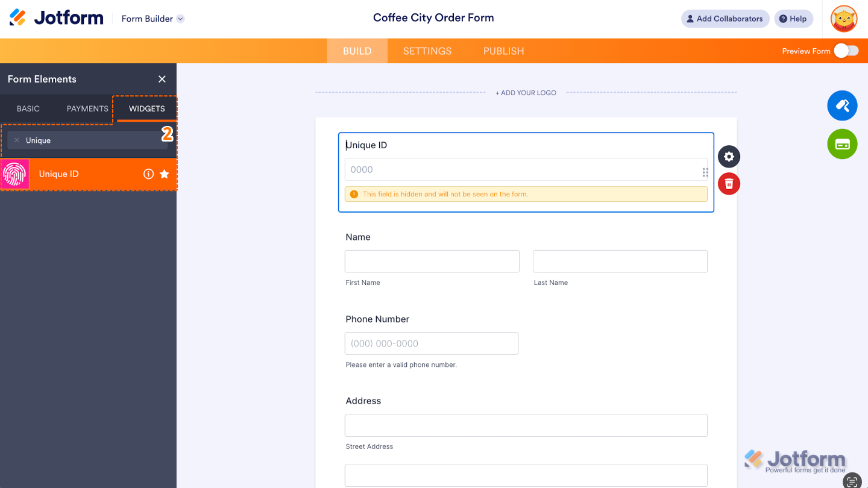Open the PAYMENTS elements tab

pos(87,109)
